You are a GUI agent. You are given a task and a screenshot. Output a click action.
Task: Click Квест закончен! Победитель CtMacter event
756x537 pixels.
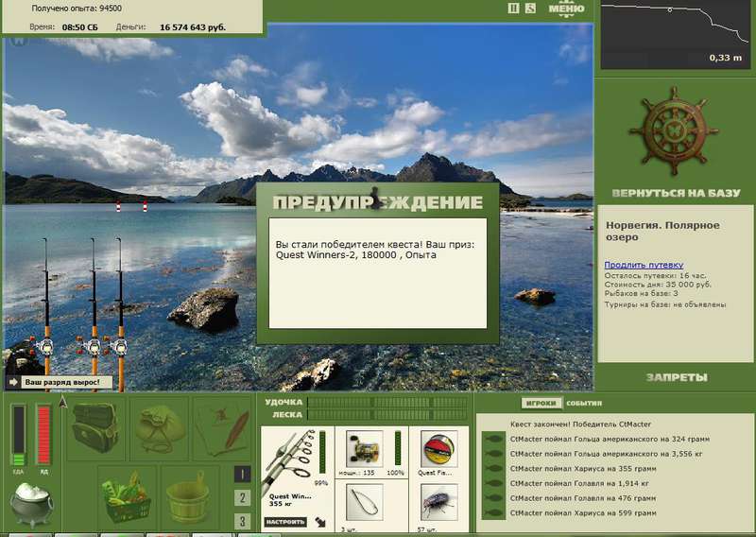580,424
